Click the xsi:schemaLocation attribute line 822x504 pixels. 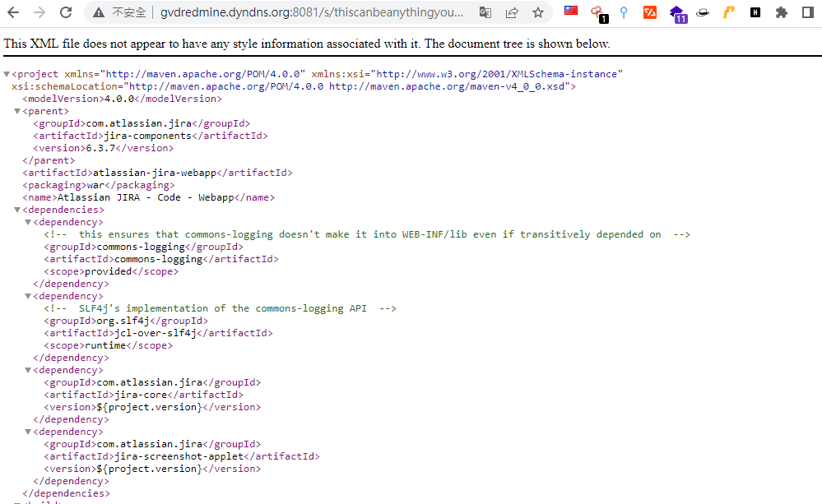click(294, 86)
